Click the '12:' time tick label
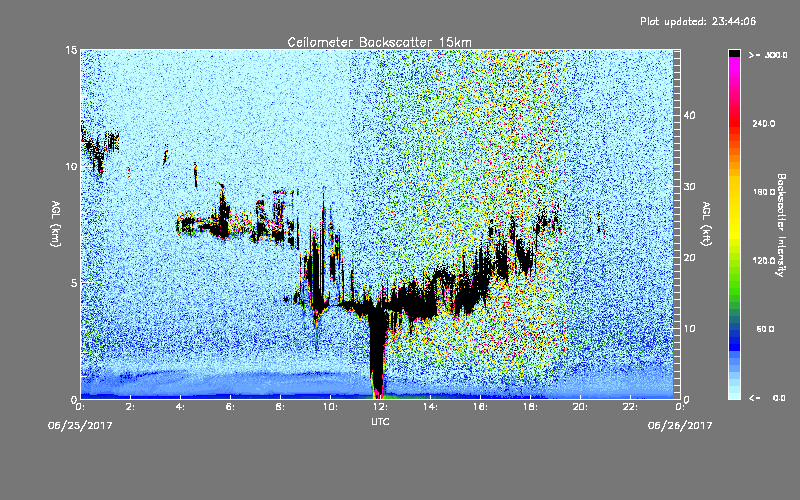Viewport: 800px width, 500px height. coord(380,407)
